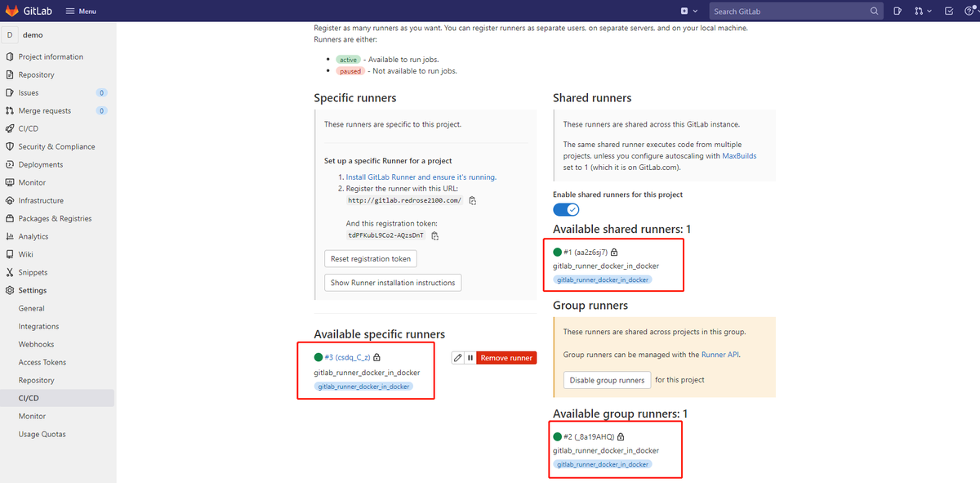
Task: Copy the runner registration URL
Action: coord(473,200)
